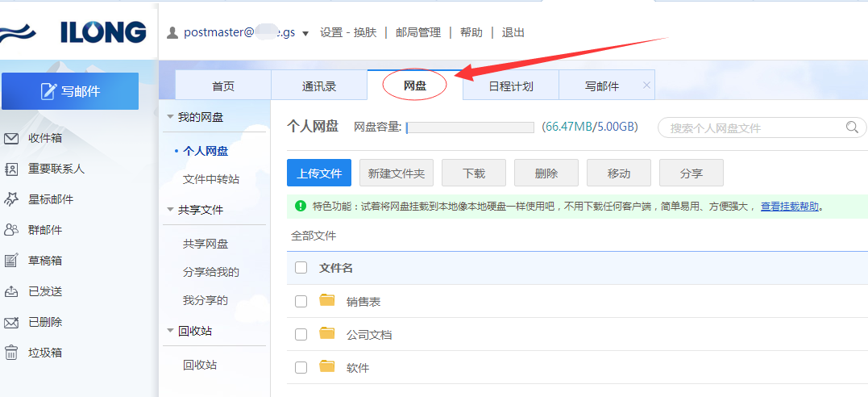Viewport: 868px width, 397px height.
Task: Click the magnifier icon in search box
Action: 852,127
